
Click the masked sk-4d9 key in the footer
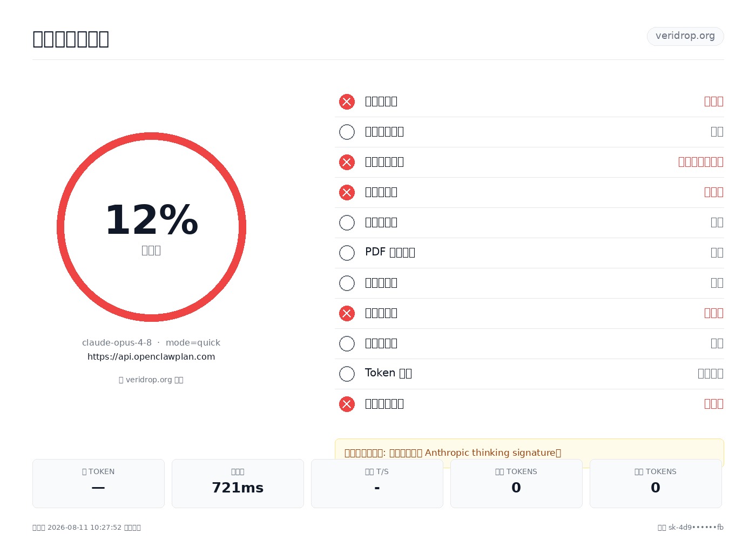click(696, 528)
